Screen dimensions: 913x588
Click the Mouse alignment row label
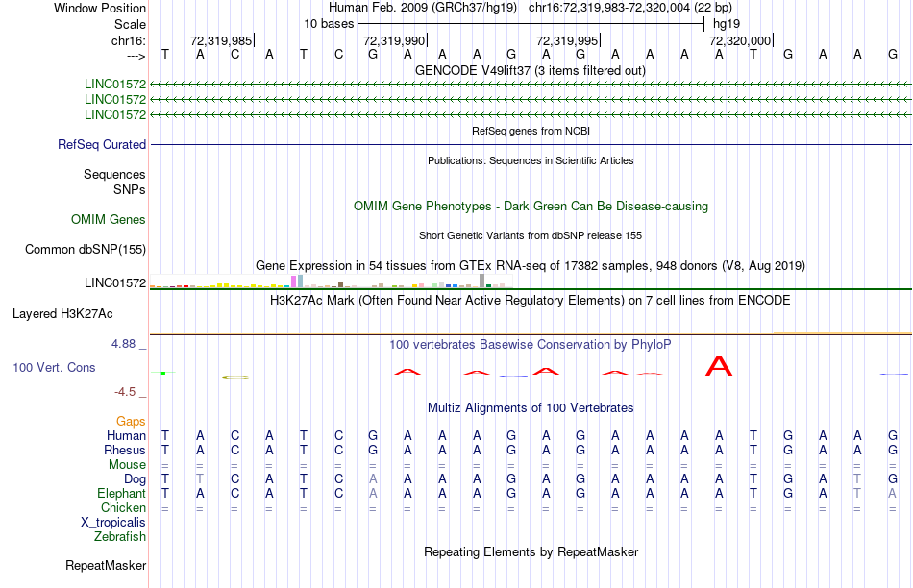[127, 465]
